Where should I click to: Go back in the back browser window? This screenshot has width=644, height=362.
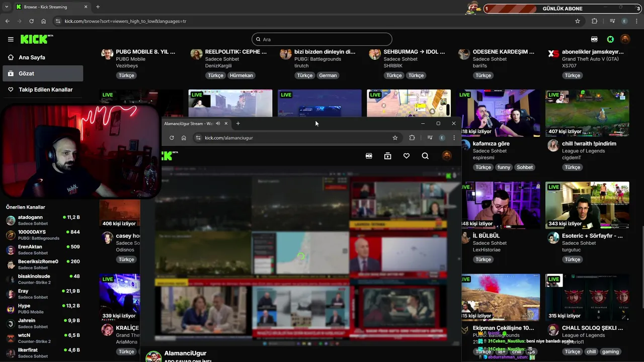[7, 21]
